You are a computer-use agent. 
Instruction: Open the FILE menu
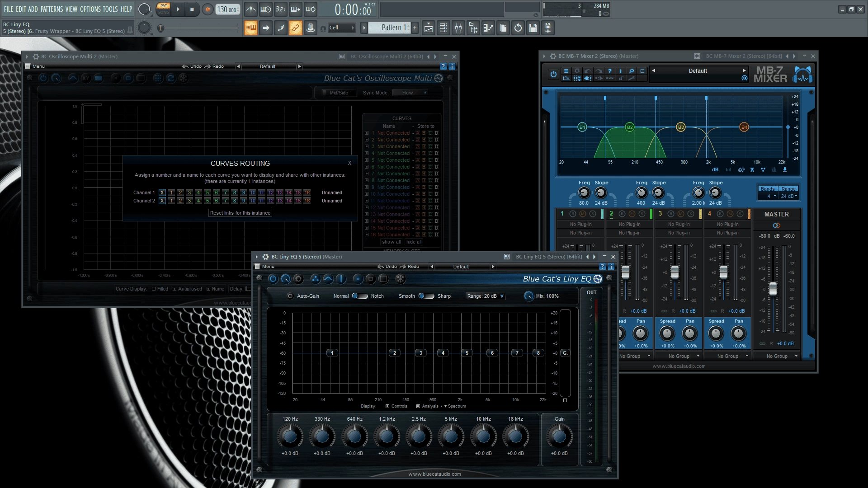pos(9,9)
